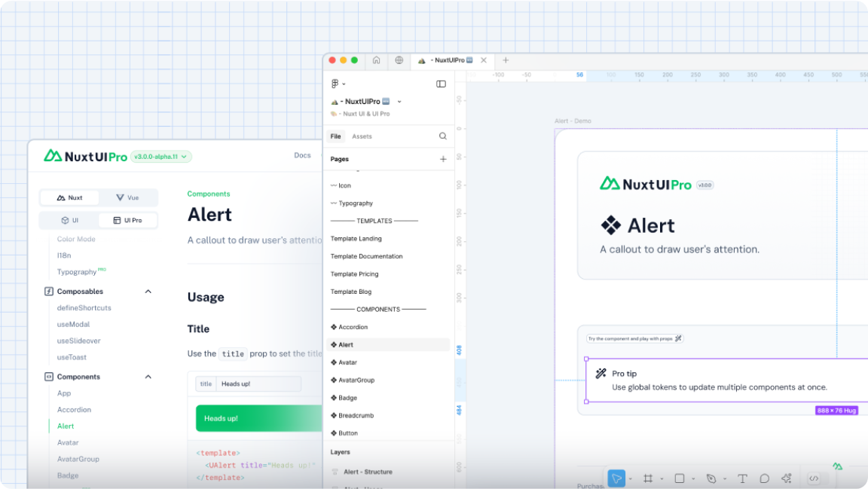Select the Rectangle shape tool
Viewport: 868px width, 489px height.
coord(680,478)
